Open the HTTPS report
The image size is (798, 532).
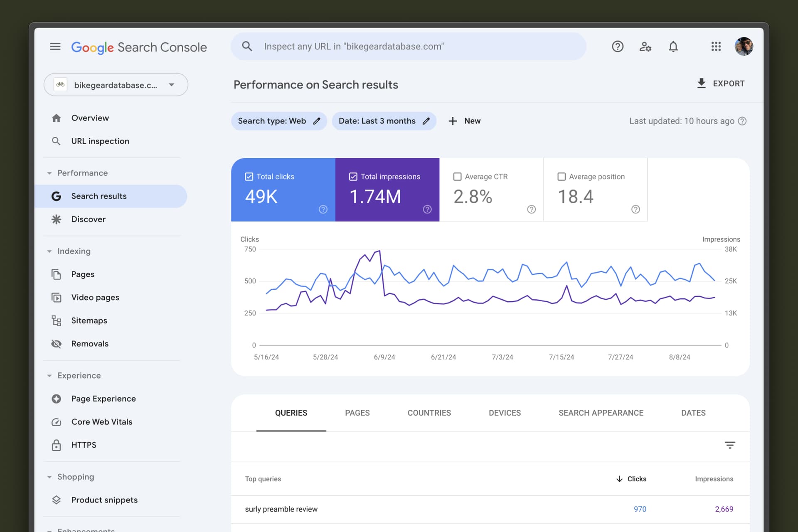84,445
